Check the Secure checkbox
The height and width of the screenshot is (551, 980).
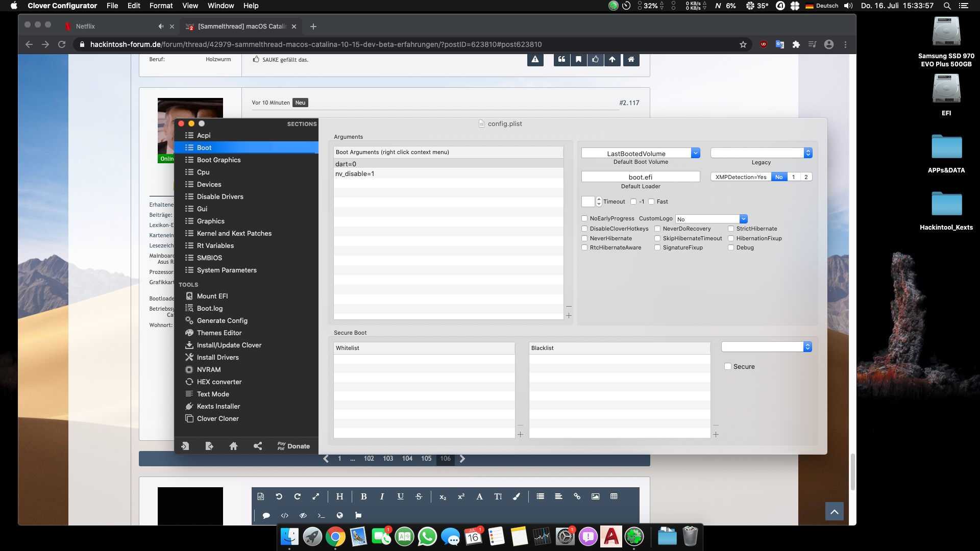[x=728, y=366]
